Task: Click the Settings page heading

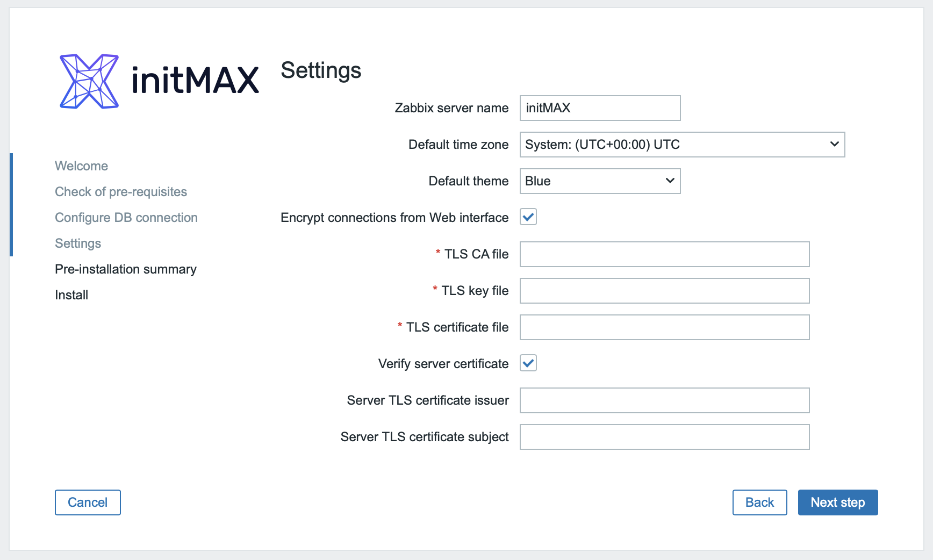Action: [321, 70]
